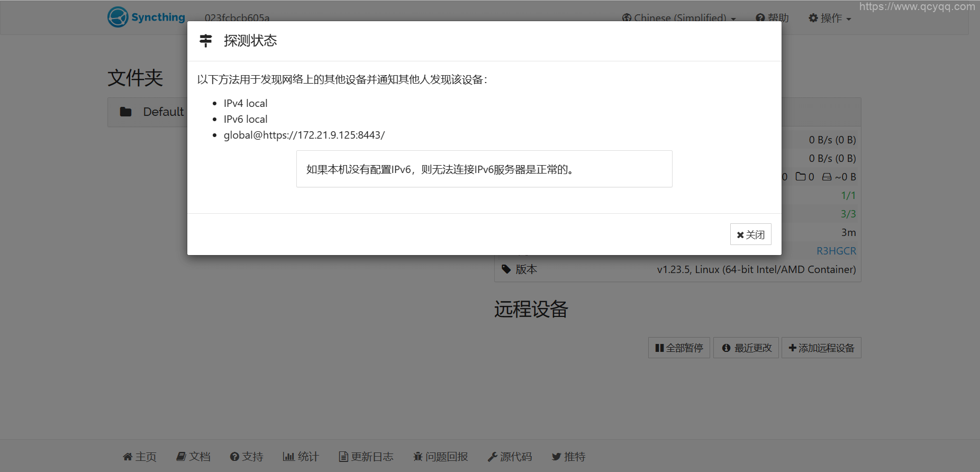Click the 最近更改 recent changes button

(x=746, y=348)
